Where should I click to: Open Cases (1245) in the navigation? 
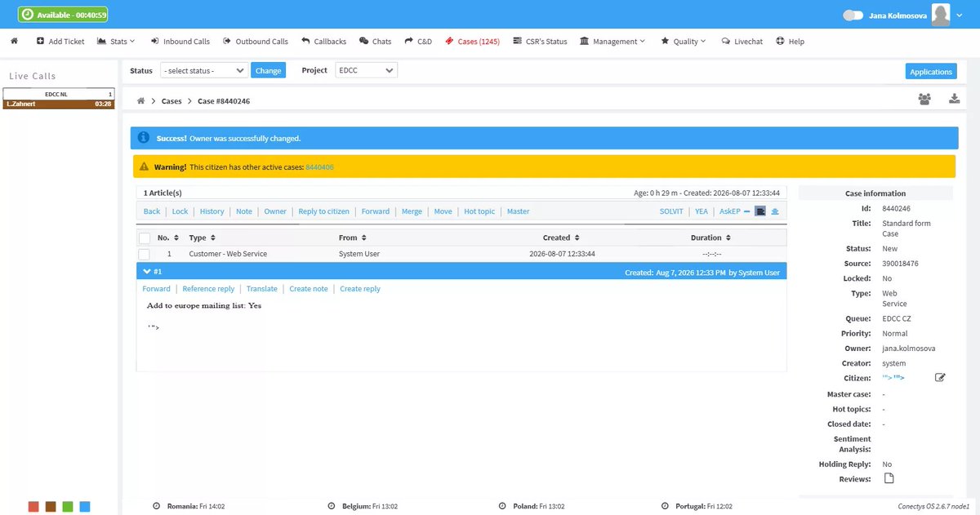pyautogui.click(x=472, y=41)
